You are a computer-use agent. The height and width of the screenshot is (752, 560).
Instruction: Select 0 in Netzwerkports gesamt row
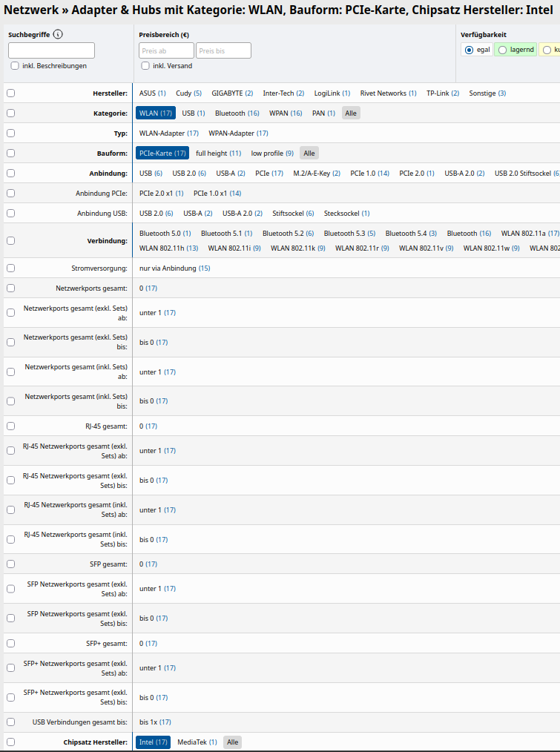click(x=148, y=288)
